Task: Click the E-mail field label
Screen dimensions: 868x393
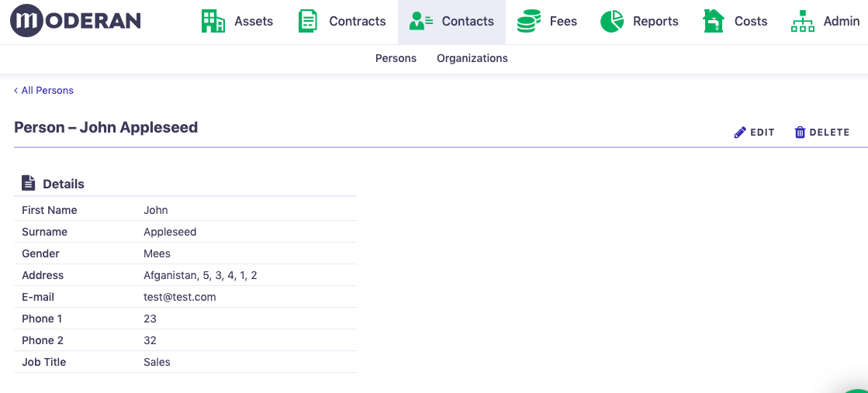Action: [x=38, y=297]
